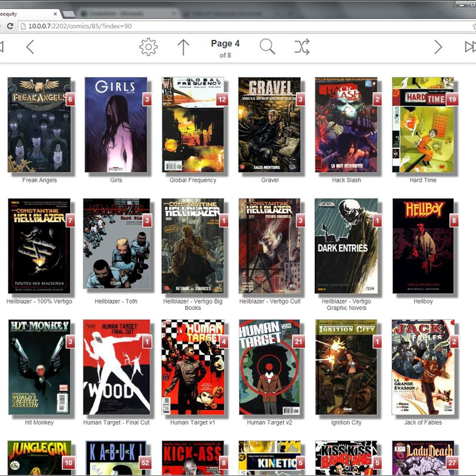Open the Hit Monkey cover
Image resolution: width=476 pixels, height=476 pixels.
point(39,367)
